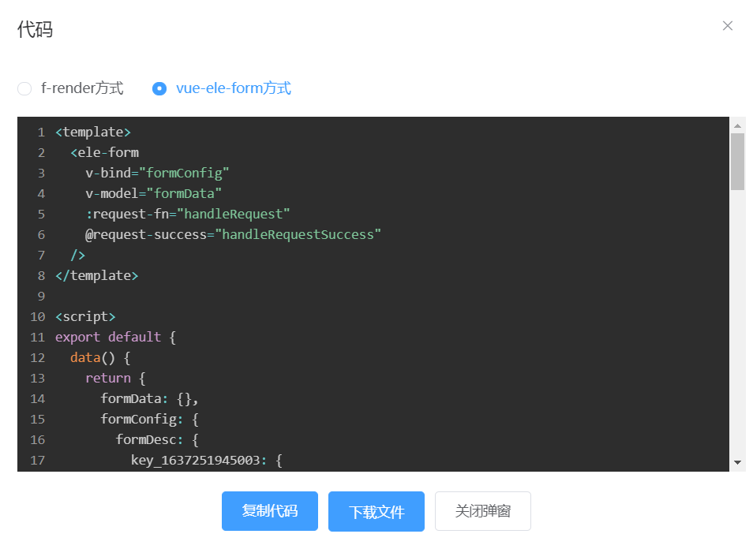Click the 代码 dialog title
The image size is (753, 560).
(x=35, y=29)
